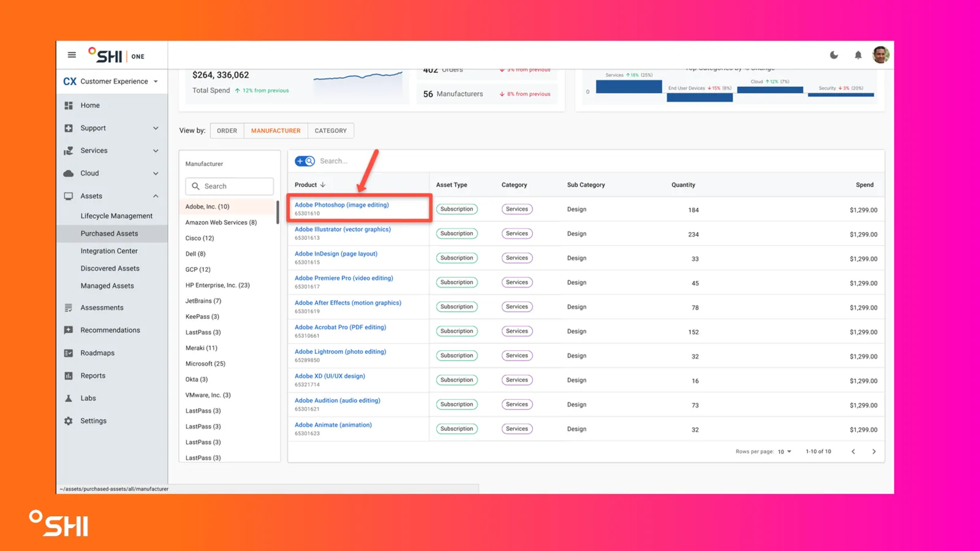980x551 pixels.
Task: Click Assets monitor icon
Action: pyautogui.click(x=69, y=196)
